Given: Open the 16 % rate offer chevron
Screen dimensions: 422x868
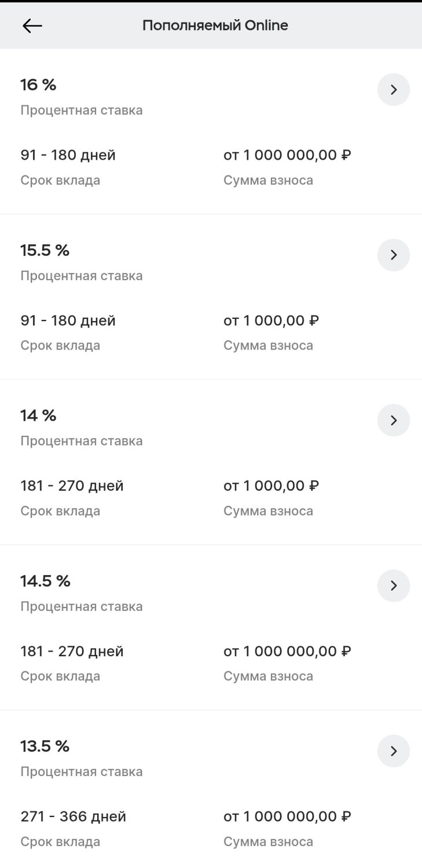Looking at the screenshot, I should pos(394,90).
